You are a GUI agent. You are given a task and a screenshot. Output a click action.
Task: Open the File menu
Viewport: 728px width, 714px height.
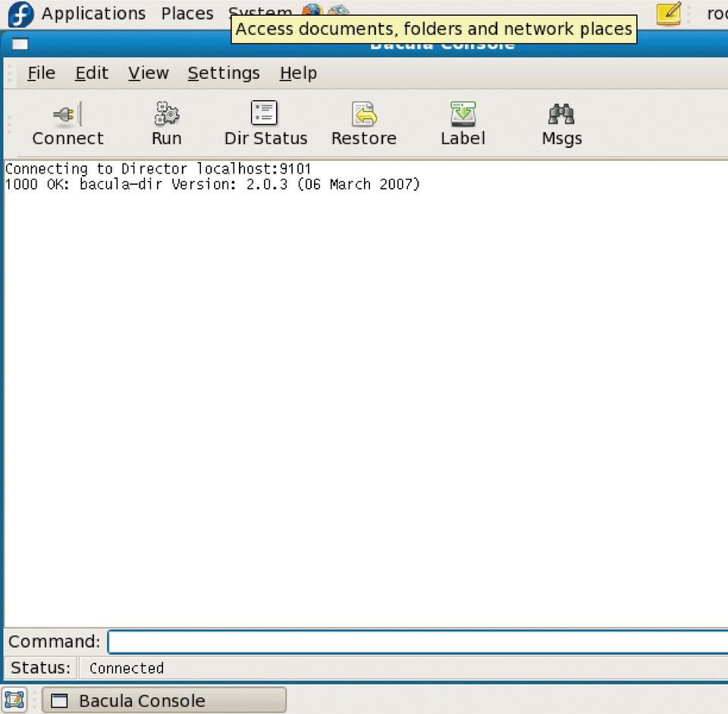[41, 74]
